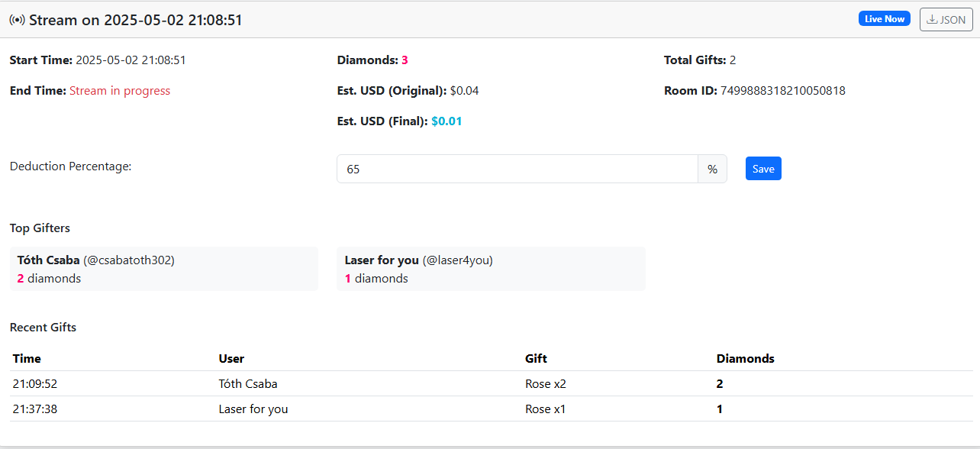Select the Tóth Csaba top gifter card
The height and width of the screenshot is (449, 980).
click(163, 269)
